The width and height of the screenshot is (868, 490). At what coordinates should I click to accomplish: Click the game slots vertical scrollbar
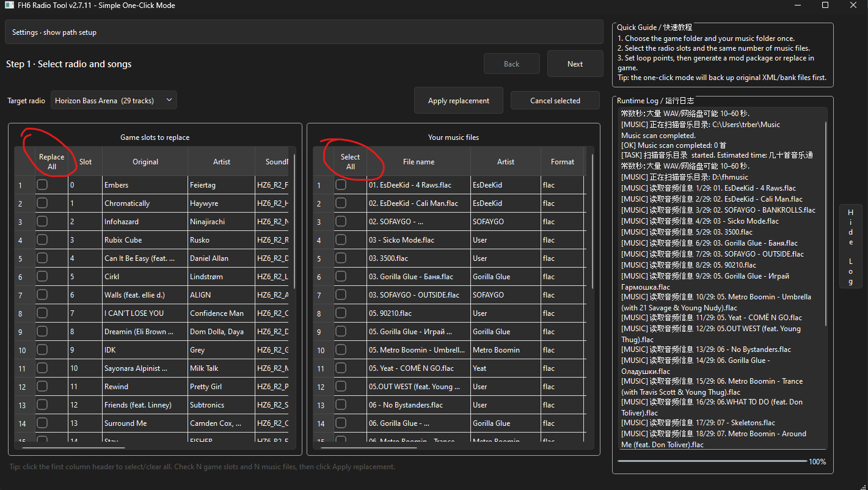click(x=295, y=221)
